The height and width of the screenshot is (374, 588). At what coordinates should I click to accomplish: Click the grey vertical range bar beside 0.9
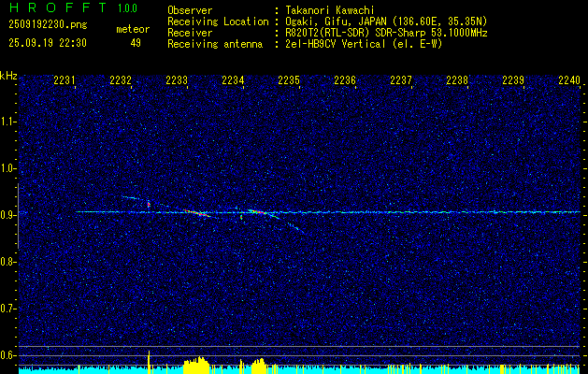18,216
